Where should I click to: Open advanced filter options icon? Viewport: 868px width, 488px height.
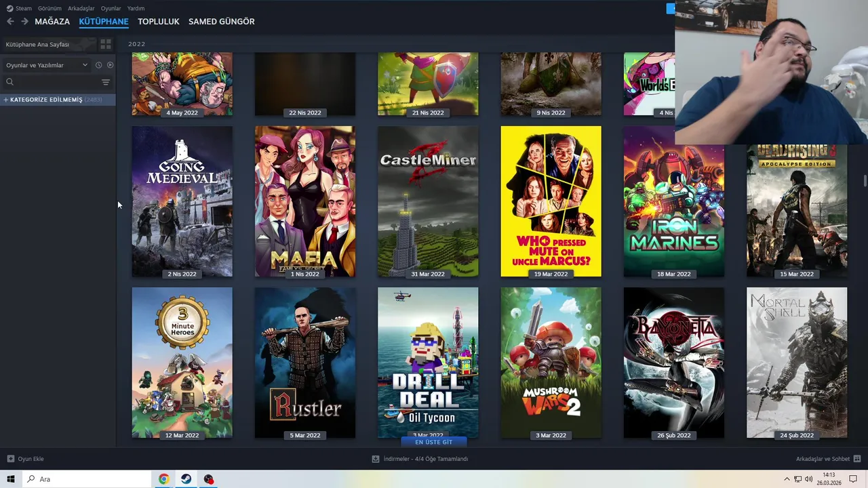(x=105, y=82)
